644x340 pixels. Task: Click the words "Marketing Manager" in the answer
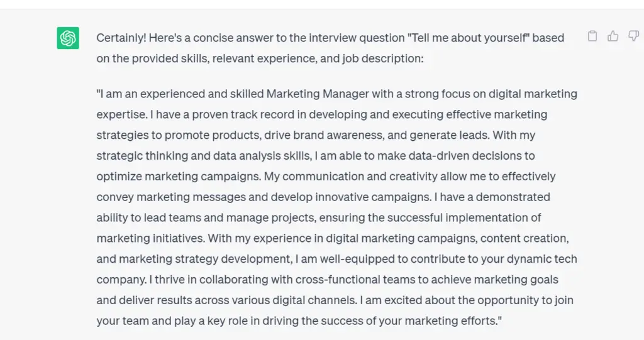pyautogui.click(x=318, y=94)
